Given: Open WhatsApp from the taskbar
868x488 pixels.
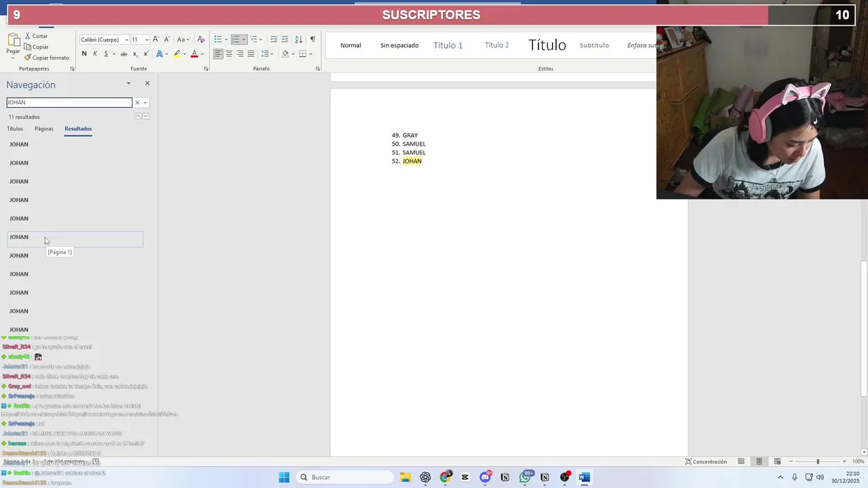Looking at the screenshot, I should point(525,477).
